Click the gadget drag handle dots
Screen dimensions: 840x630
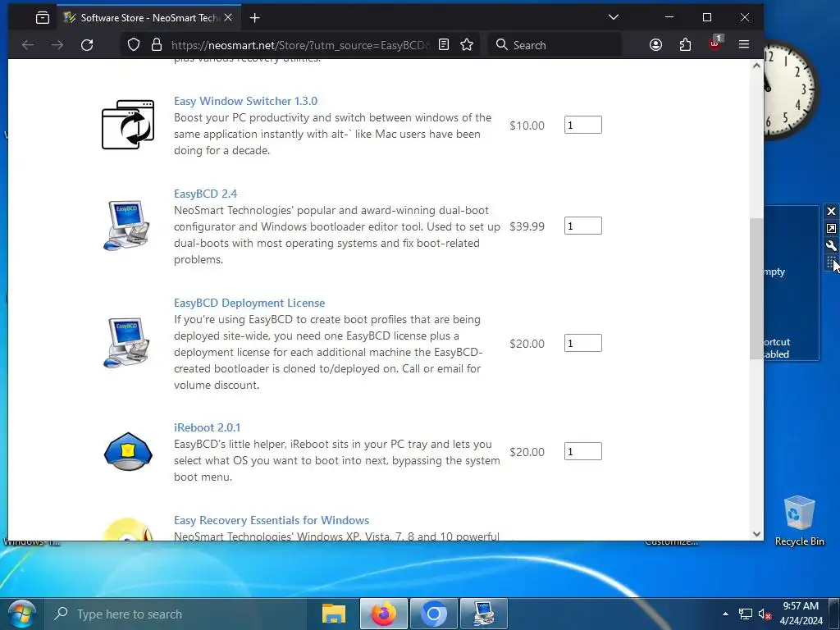(830, 262)
